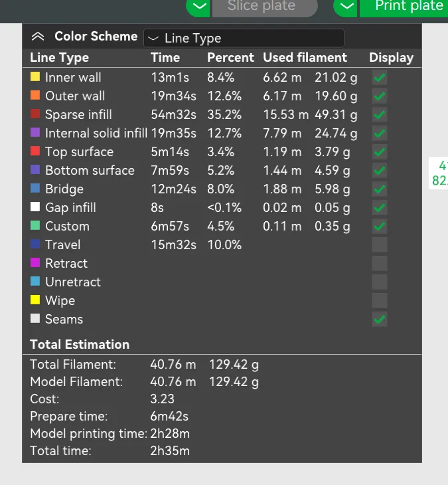Expand the Slice plate dropdown arrow
Screen dimensions: 448x485
198,6
